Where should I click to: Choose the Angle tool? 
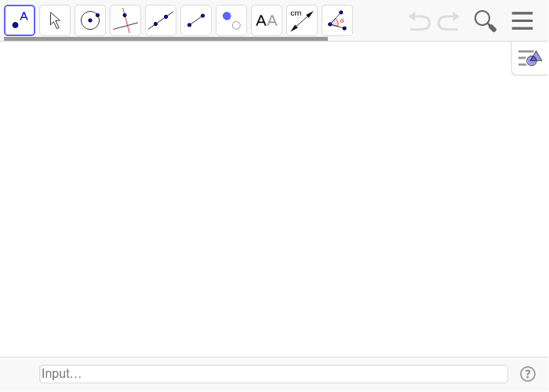pyautogui.click(x=337, y=20)
